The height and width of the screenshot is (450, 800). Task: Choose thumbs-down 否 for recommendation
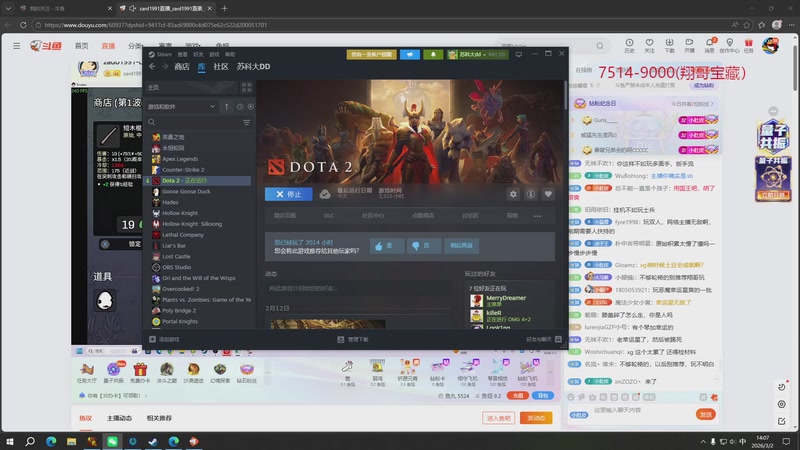(x=423, y=245)
